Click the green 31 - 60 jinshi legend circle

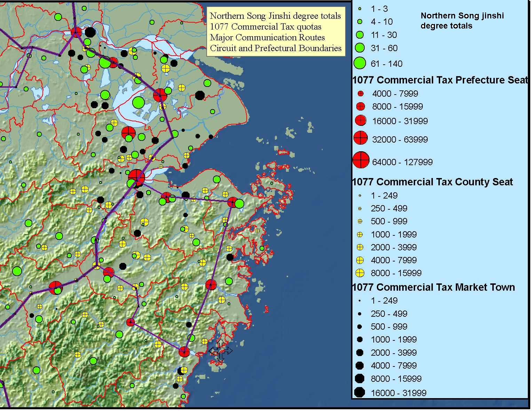point(360,48)
